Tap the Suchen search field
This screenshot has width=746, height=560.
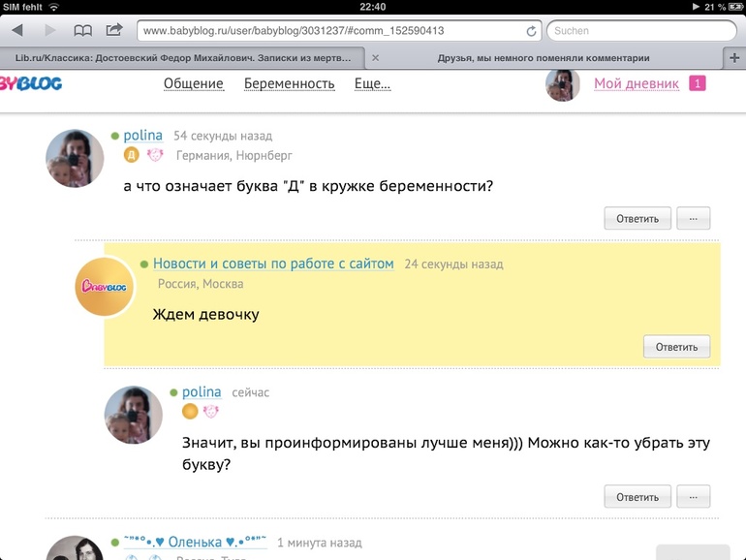[x=641, y=31]
